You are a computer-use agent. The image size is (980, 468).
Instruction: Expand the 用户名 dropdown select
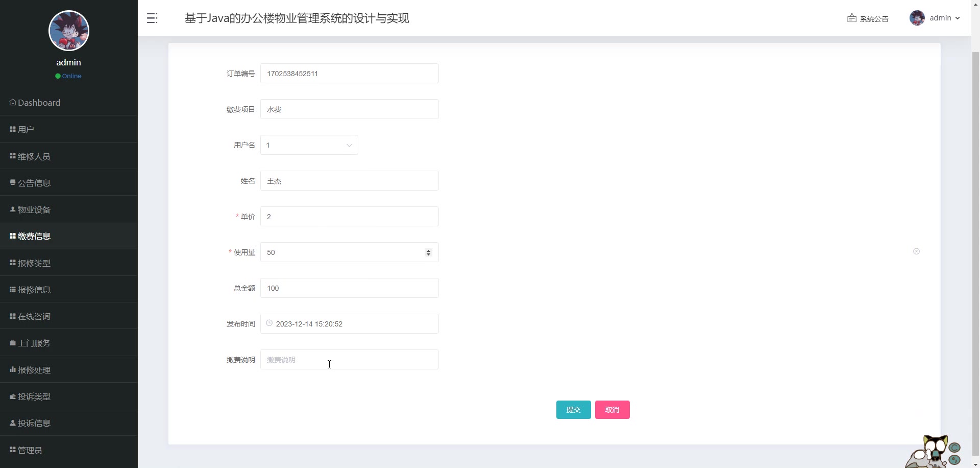309,145
